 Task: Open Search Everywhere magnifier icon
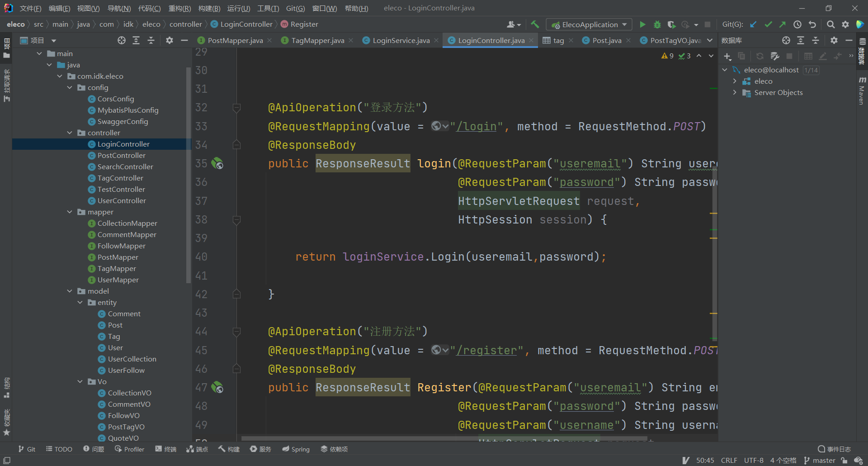[831, 24]
